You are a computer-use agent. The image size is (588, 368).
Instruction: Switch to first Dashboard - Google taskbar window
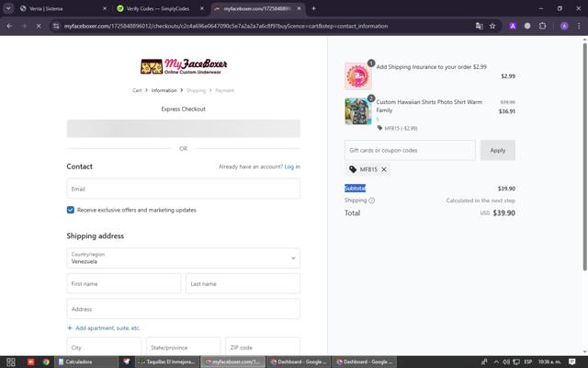coord(299,362)
